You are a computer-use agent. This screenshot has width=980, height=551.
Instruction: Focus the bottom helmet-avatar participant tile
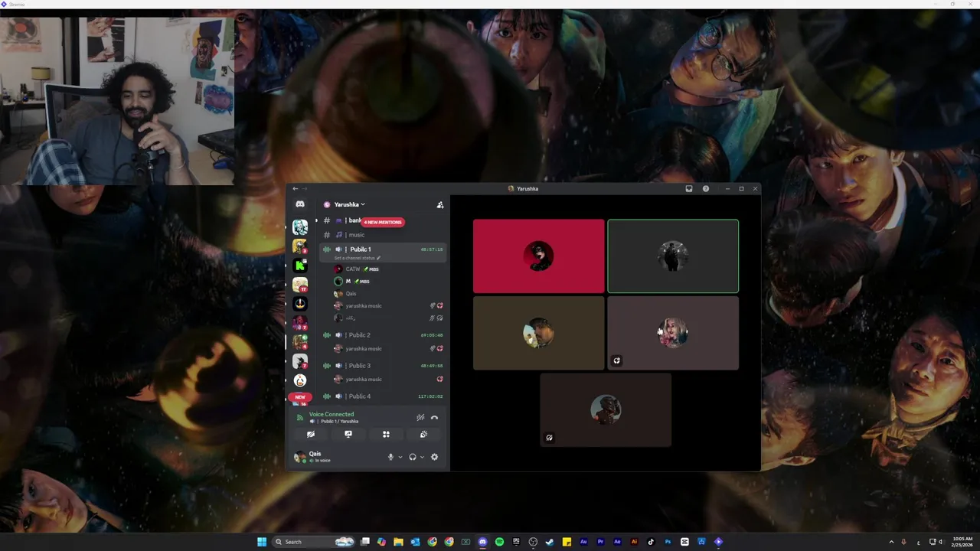(606, 410)
